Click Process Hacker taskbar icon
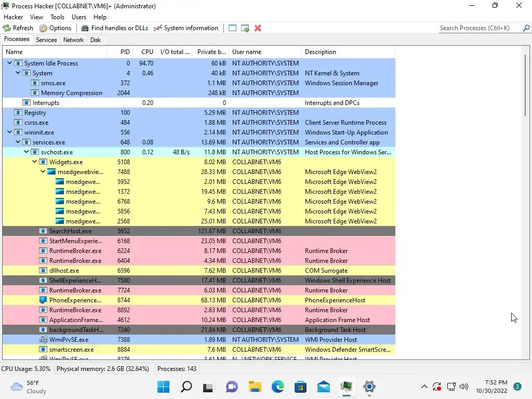This screenshot has width=532, height=399. click(x=347, y=387)
